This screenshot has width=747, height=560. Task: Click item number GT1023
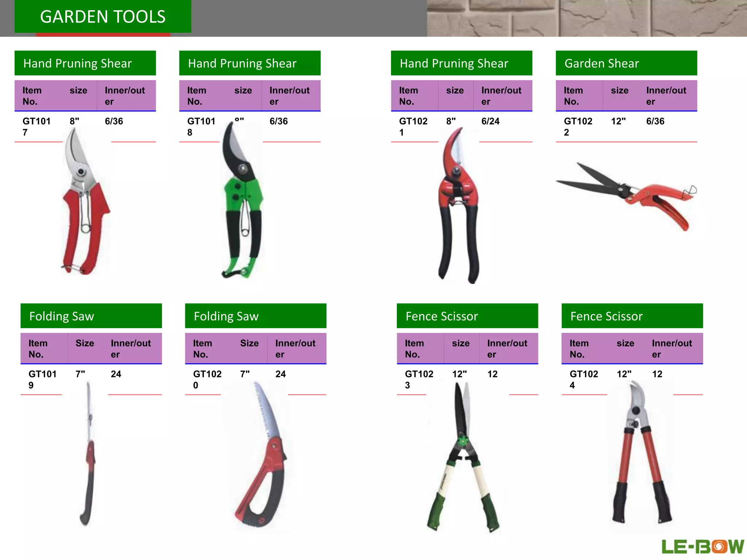tap(419, 379)
